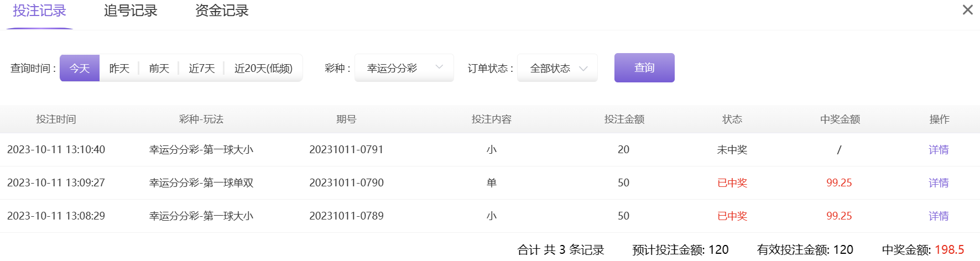Click the 中奖金额 column header
Screen dimensions: 980x261
(x=840, y=119)
